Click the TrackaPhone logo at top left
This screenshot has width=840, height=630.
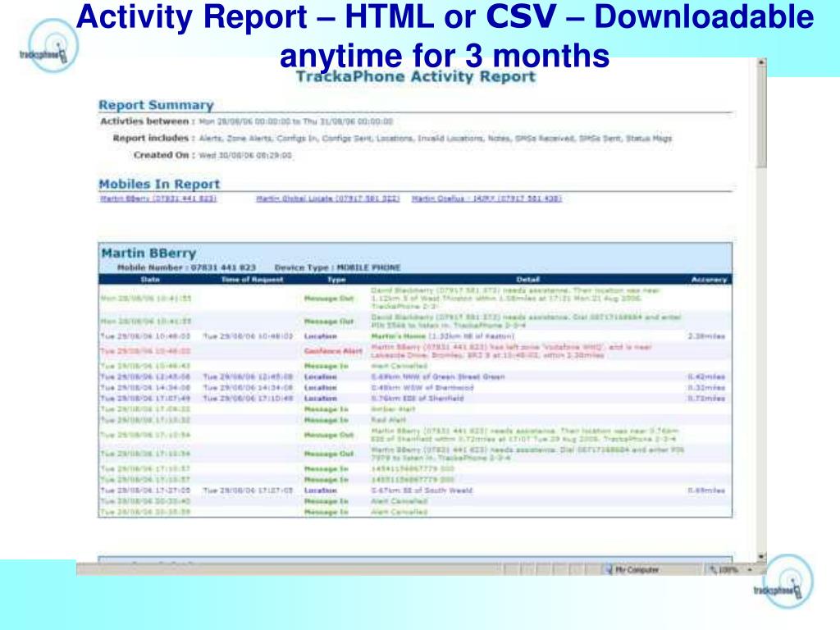[51, 47]
